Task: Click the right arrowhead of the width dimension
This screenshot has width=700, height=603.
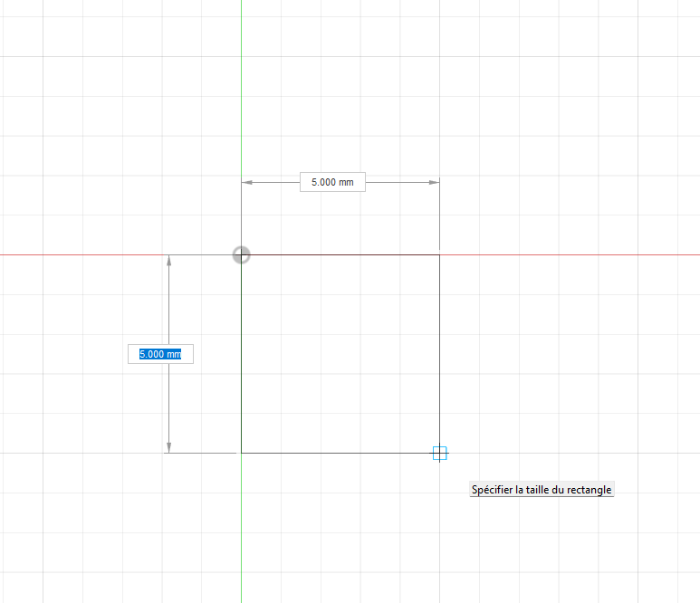Action: (434, 182)
